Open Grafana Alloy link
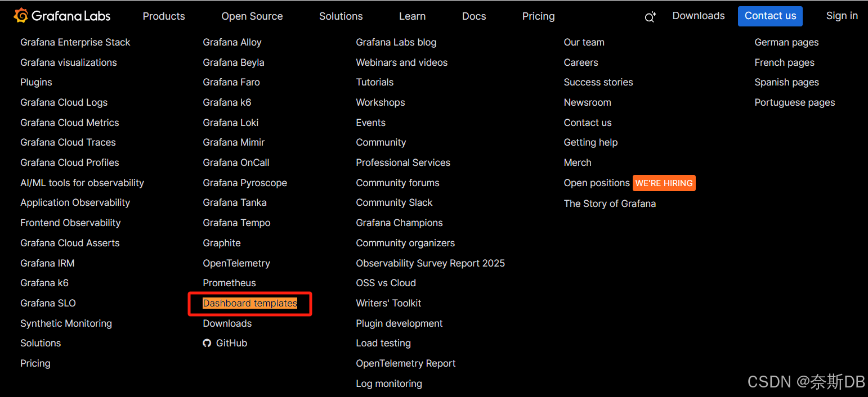868x397 pixels. (x=232, y=42)
